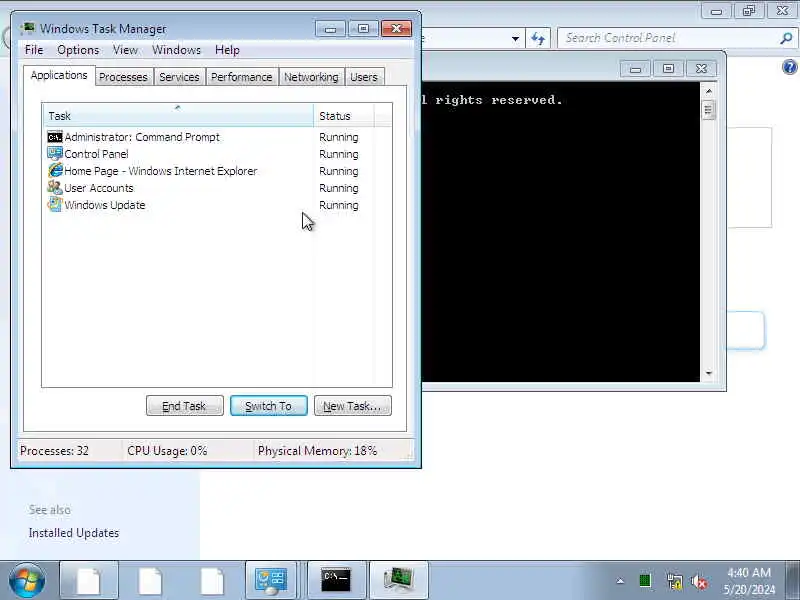Sort by the Status column header
The height and width of the screenshot is (600, 800).
click(x=344, y=115)
